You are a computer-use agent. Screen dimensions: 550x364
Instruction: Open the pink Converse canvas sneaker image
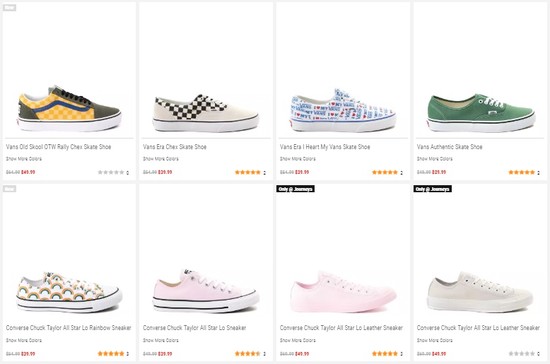point(206,291)
